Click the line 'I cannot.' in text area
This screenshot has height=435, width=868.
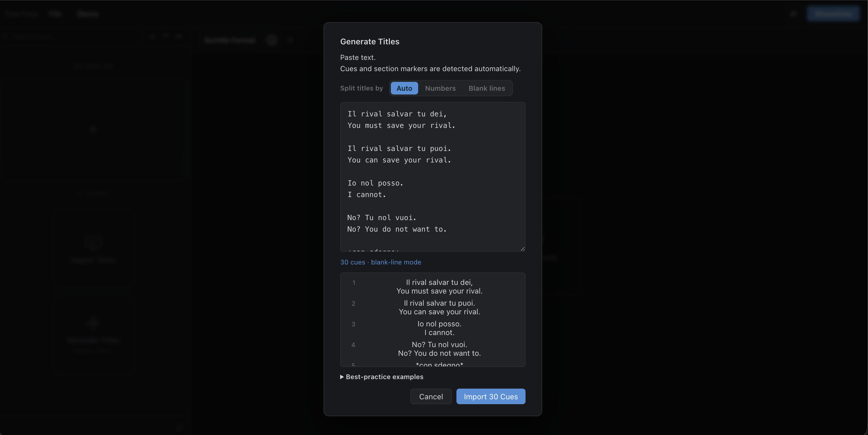pyautogui.click(x=366, y=194)
